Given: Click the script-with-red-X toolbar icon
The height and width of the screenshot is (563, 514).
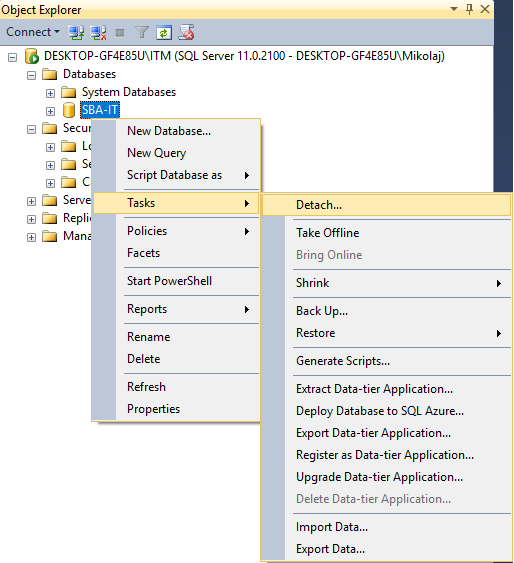Looking at the screenshot, I should tap(186, 32).
